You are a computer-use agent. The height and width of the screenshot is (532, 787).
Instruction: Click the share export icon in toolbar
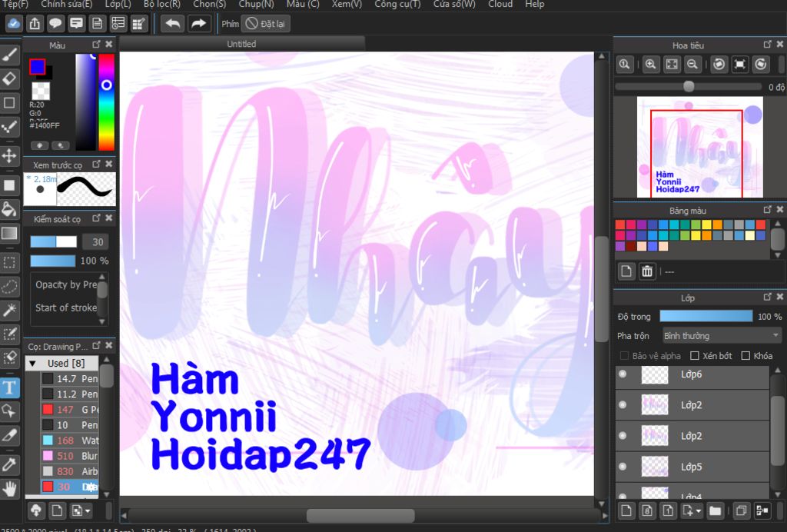pos(35,24)
